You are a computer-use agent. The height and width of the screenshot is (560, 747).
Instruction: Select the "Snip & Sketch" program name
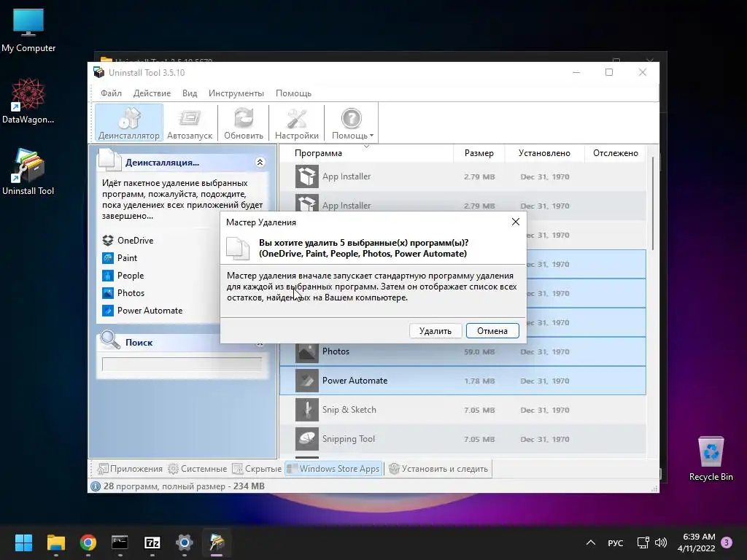(349, 410)
